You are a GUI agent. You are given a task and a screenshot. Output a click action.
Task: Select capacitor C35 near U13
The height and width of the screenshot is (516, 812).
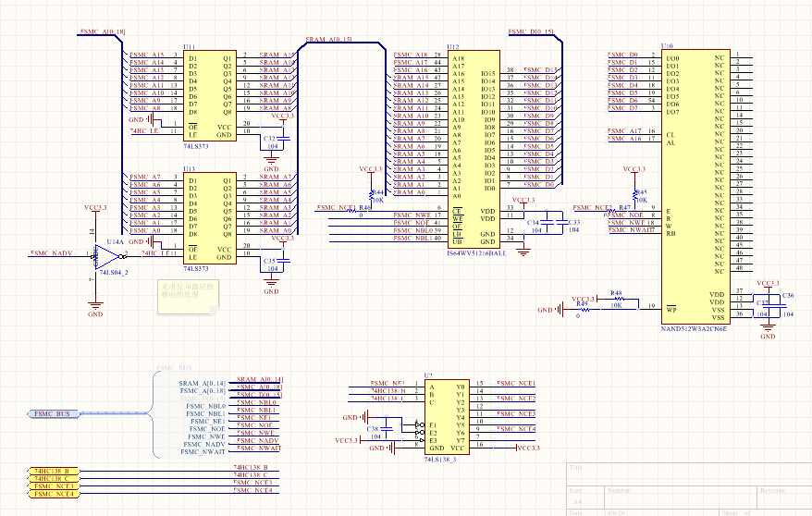point(283,261)
